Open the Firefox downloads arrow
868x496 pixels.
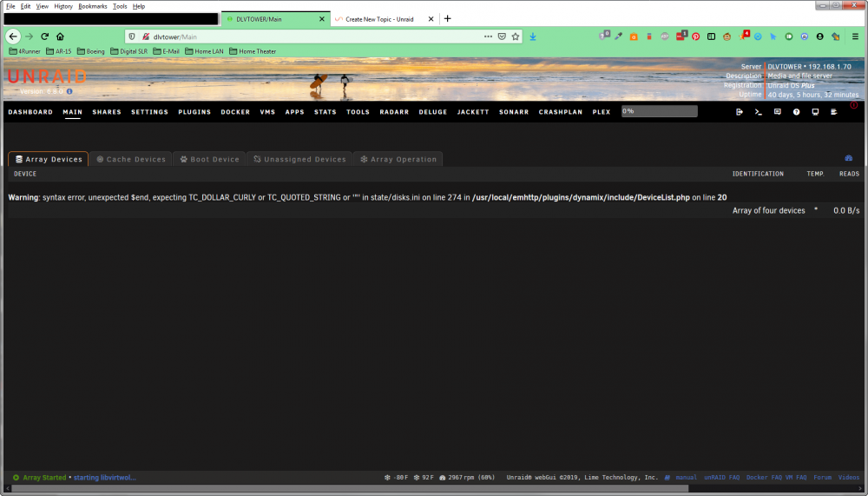[533, 36]
